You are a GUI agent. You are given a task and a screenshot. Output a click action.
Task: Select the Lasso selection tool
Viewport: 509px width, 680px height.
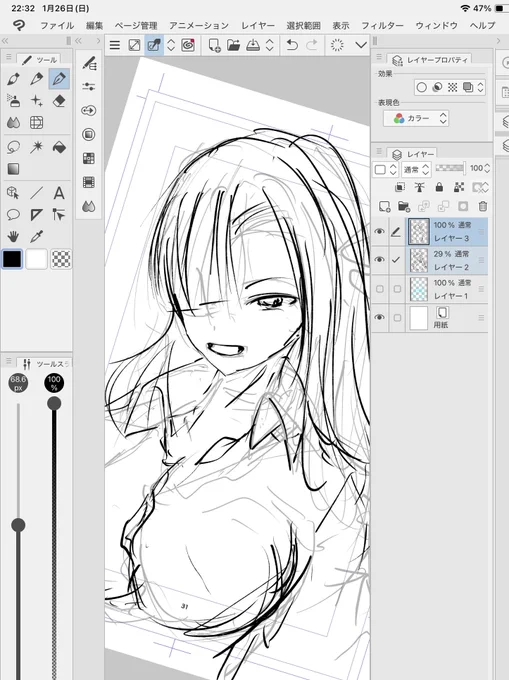[x=13, y=147]
